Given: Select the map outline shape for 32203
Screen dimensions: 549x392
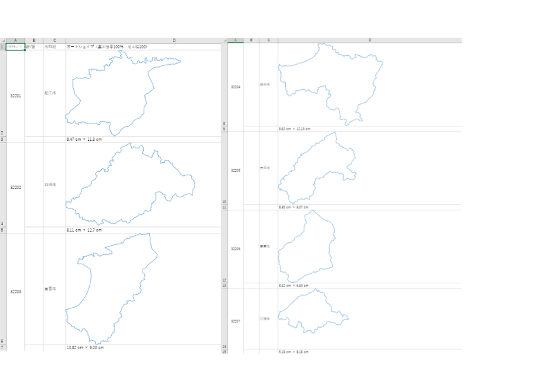Looking at the screenshot, I should coord(111,289).
